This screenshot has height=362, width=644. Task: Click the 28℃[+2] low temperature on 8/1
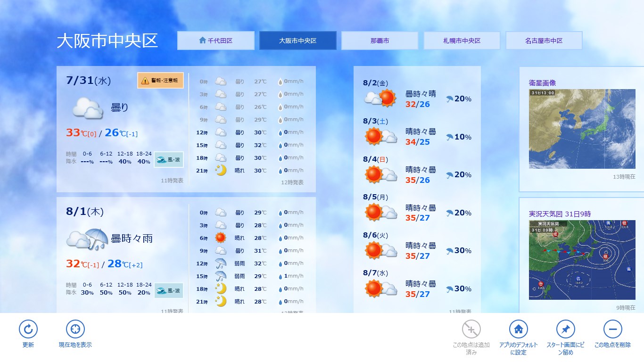pyautogui.click(x=125, y=264)
